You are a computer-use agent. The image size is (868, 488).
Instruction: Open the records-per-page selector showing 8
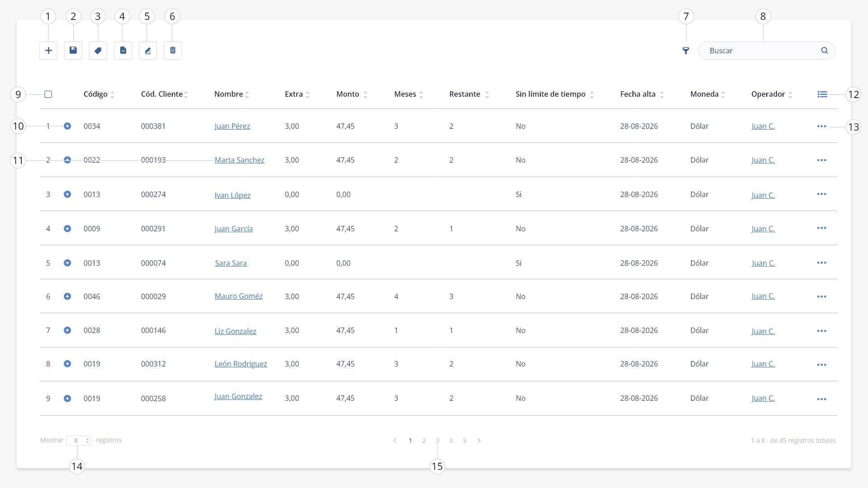[x=79, y=441]
